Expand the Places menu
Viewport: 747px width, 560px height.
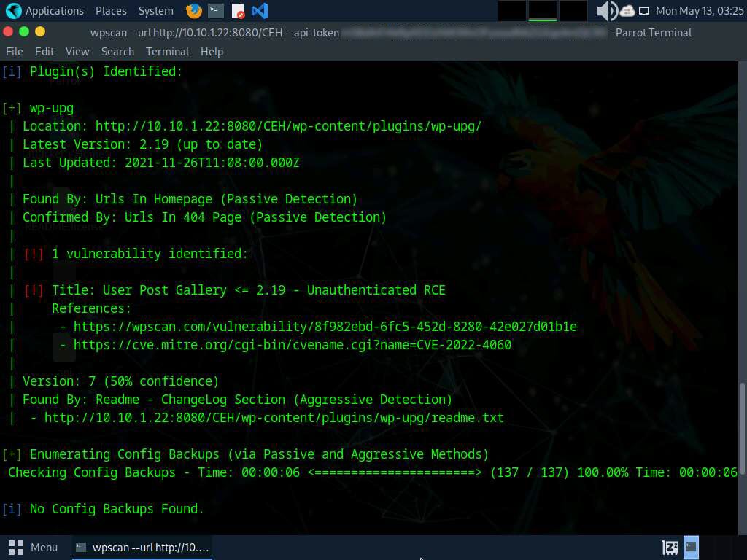coord(111,11)
